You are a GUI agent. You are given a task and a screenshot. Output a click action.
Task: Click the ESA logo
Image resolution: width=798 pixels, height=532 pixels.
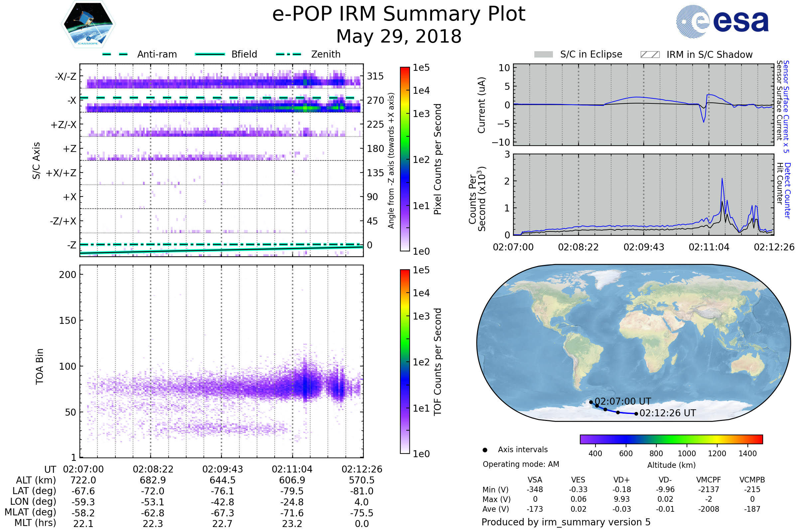[x=723, y=21]
